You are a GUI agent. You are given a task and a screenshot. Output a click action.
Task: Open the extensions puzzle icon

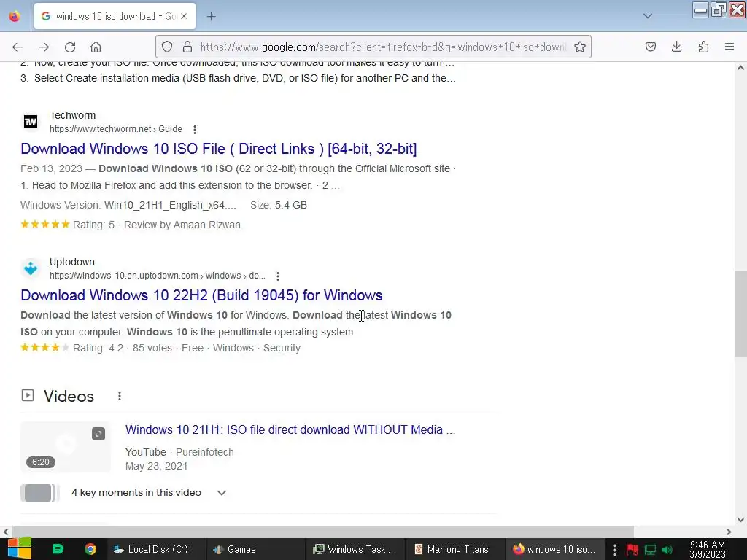point(703,47)
